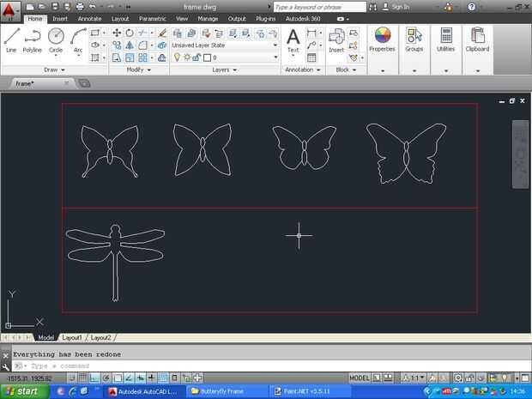Expand the Modify panel
This screenshot has height=399, width=532.
(x=139, y=70)
